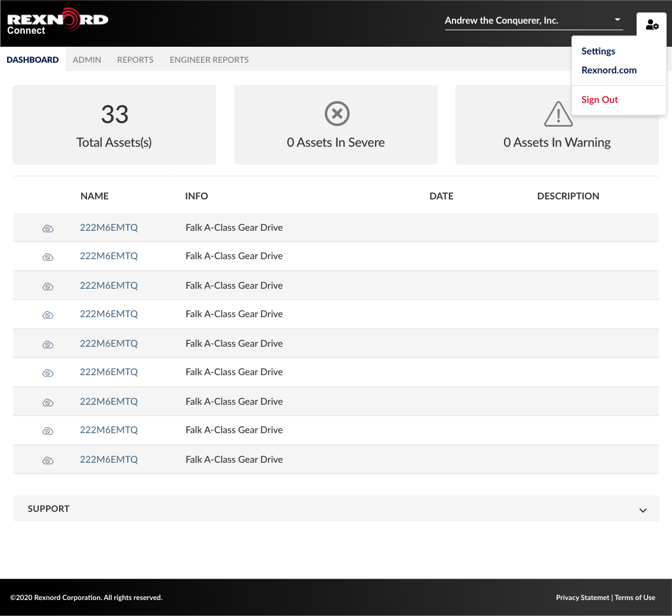Image resolution: width=672 pixels, height=616 pixels.
Task: Expand the Support section
Action: coord(336,509)
